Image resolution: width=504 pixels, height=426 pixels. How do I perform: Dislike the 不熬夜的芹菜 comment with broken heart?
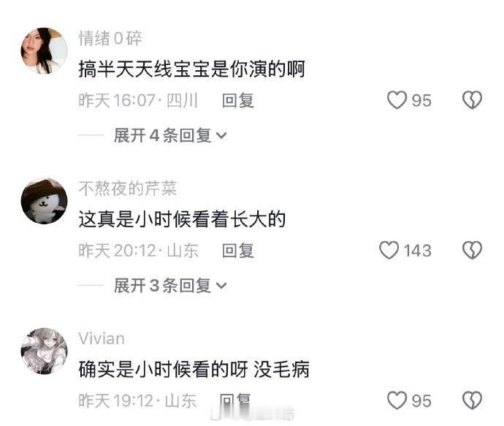coord(472,251)
